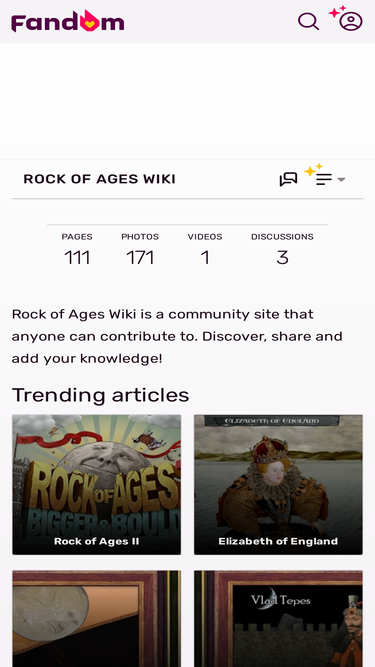Click the Rock of Ages II caption
Screen dimensions: 375x667
tap(97, 541)
